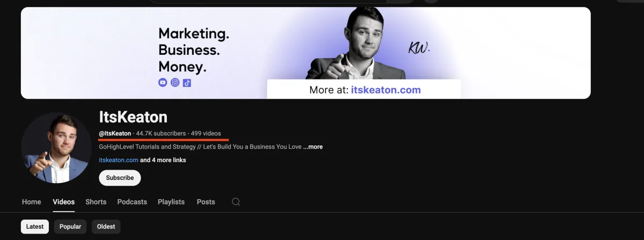Image resolution: width=644 pixels, height=240 pixels.
Task: Subscribe to the ItsKeaton channel
Action: [x=120, y=178]
